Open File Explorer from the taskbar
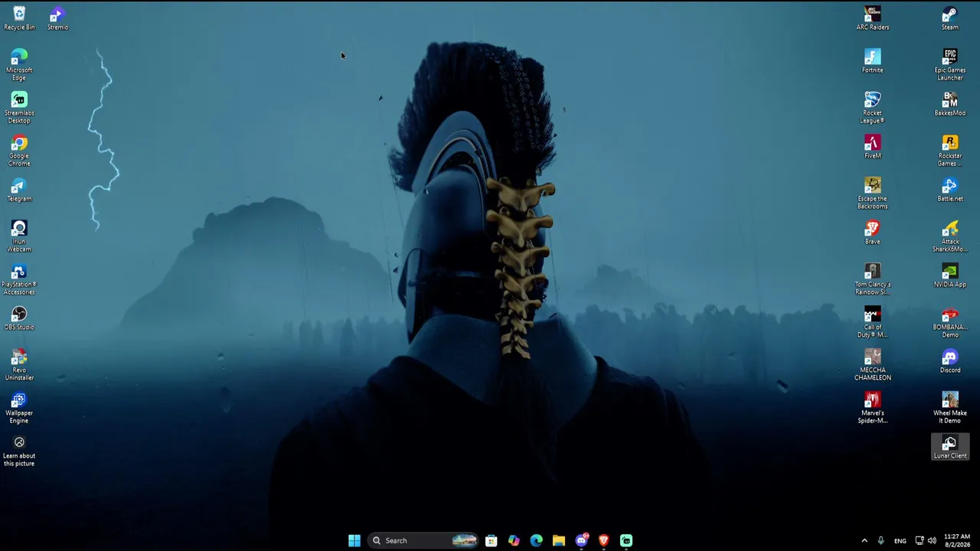 click(x=559, y=540)
